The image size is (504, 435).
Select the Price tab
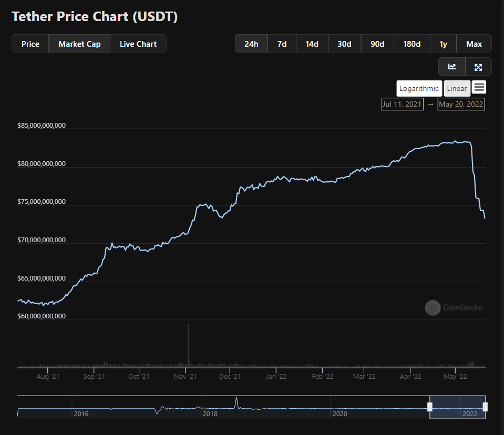tap(30, 44)
